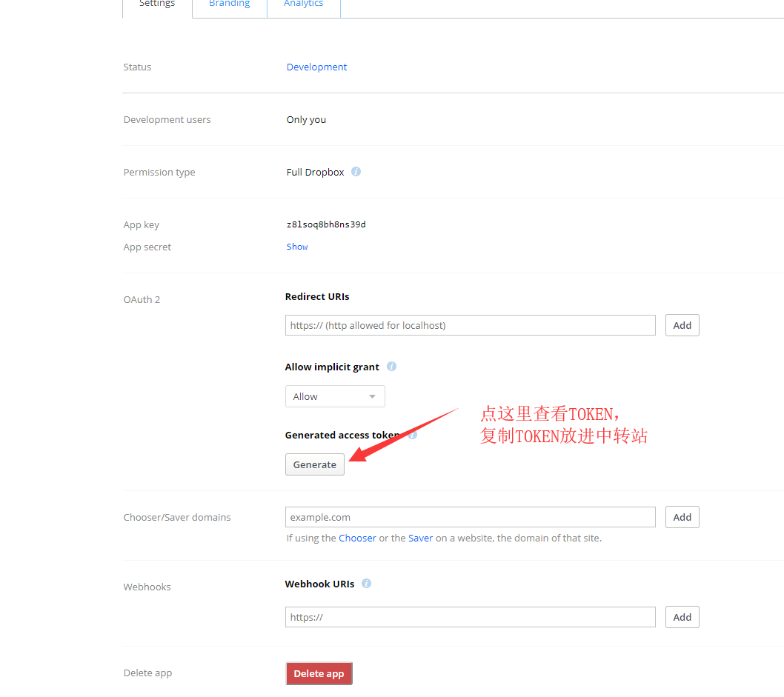Screen dimensions: 784x697
Task: Click the 'Delete app' row label
Action: click(x=147, y=673)
